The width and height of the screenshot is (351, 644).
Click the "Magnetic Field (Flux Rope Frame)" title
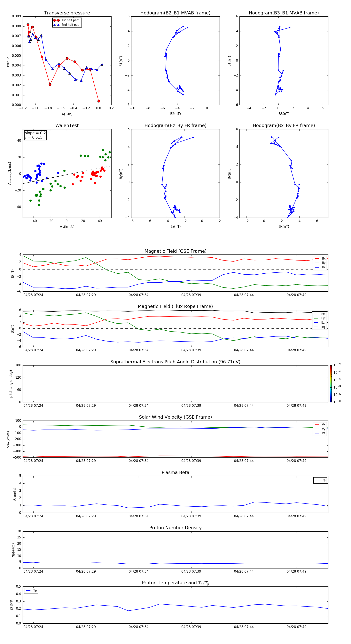[175, 307]
